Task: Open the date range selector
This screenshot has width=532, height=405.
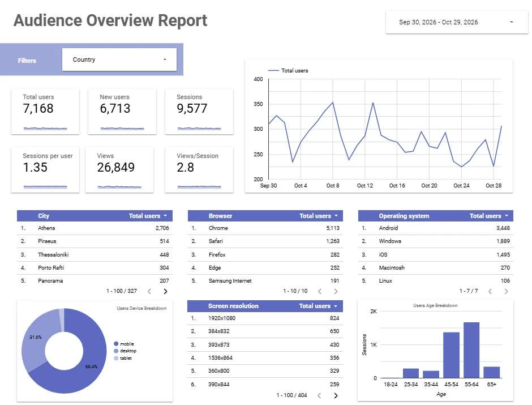Action: 457,22
